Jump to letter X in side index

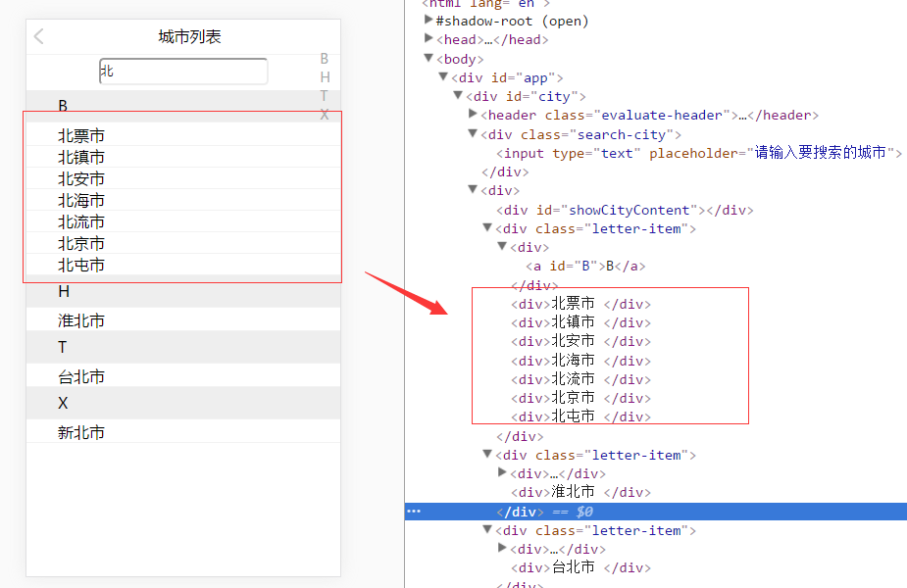click(325, 115)
